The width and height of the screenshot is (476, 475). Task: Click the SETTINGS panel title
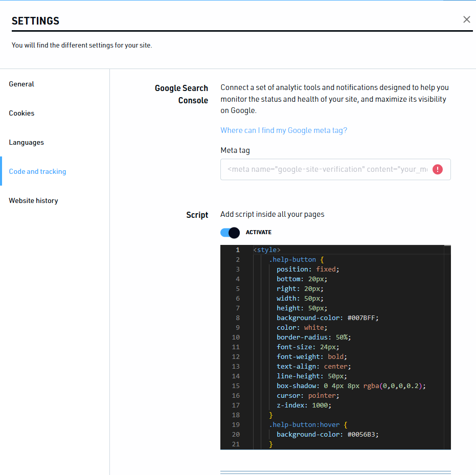tap(35, 21)
